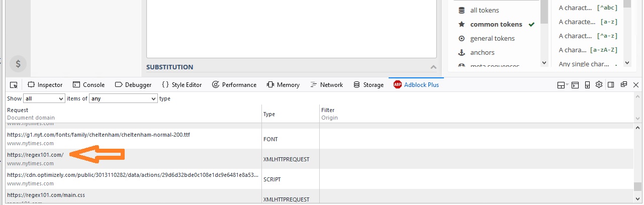Open the Inspector panel
Image resolution: width=644 pixels, height=205 pixels.
(x=45, y=85)
